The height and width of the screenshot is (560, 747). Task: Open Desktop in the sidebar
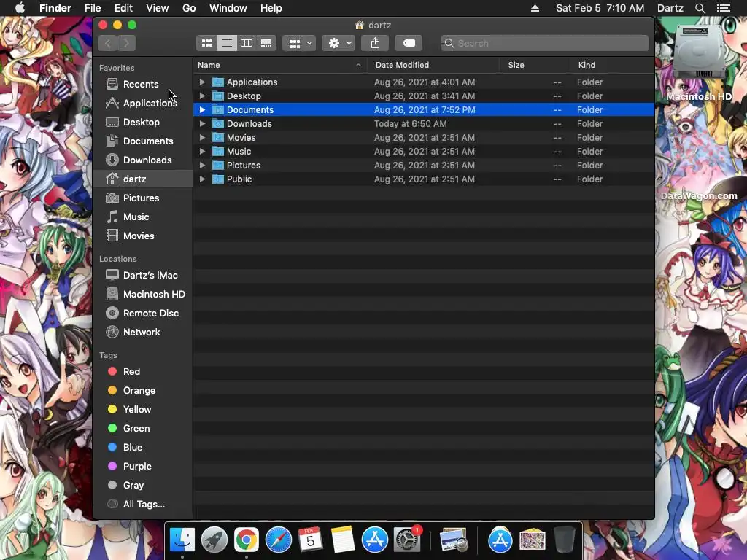tap(142, 122)
